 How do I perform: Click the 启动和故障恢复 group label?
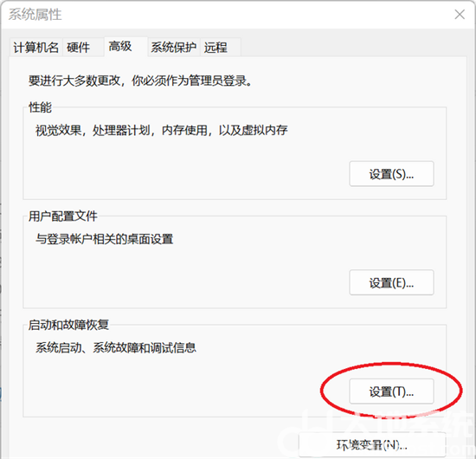coord(68,325)
